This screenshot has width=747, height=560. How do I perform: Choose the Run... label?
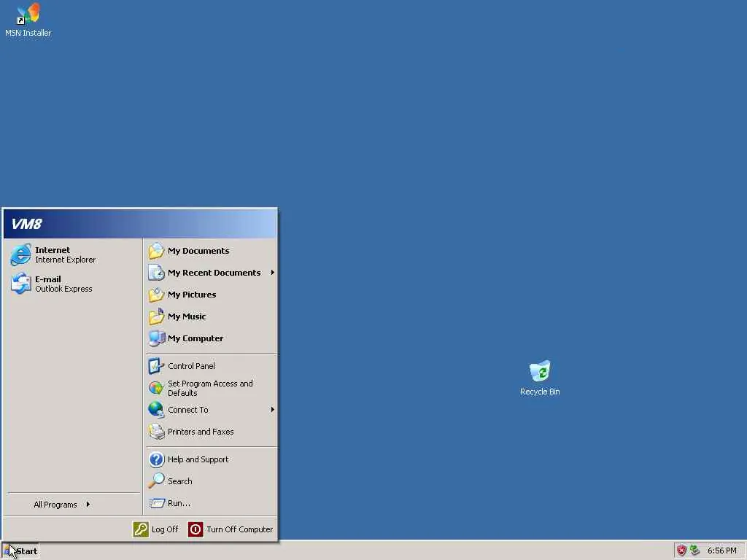point(179,503)
